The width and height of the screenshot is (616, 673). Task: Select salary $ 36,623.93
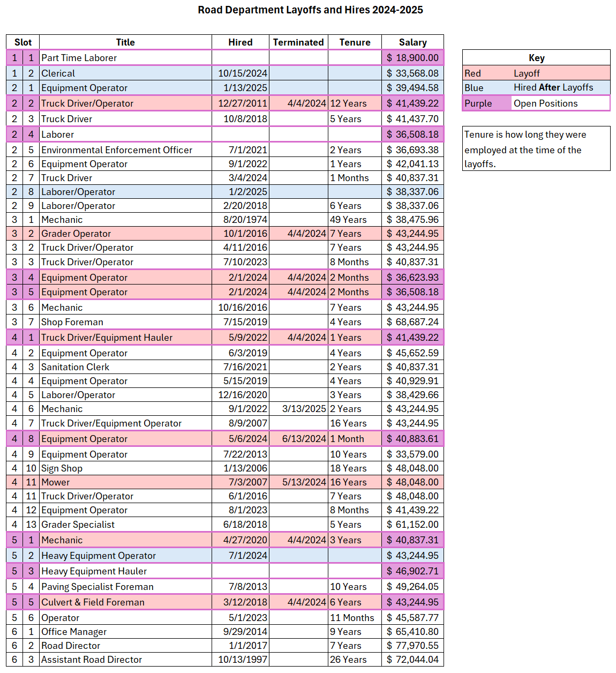[x=412, y=278]
